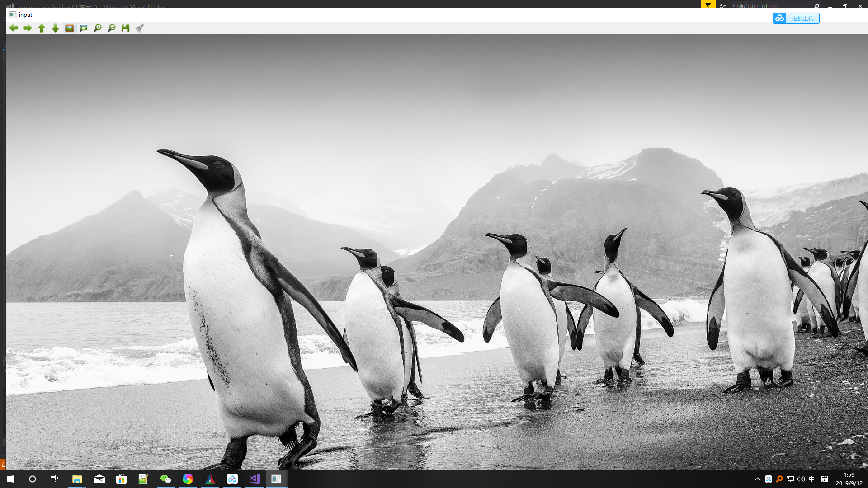Viewport: 868px width, 488px height.
Task: Open the Windows Start menu
Action: pyautogui.click(x=11, y=479)
